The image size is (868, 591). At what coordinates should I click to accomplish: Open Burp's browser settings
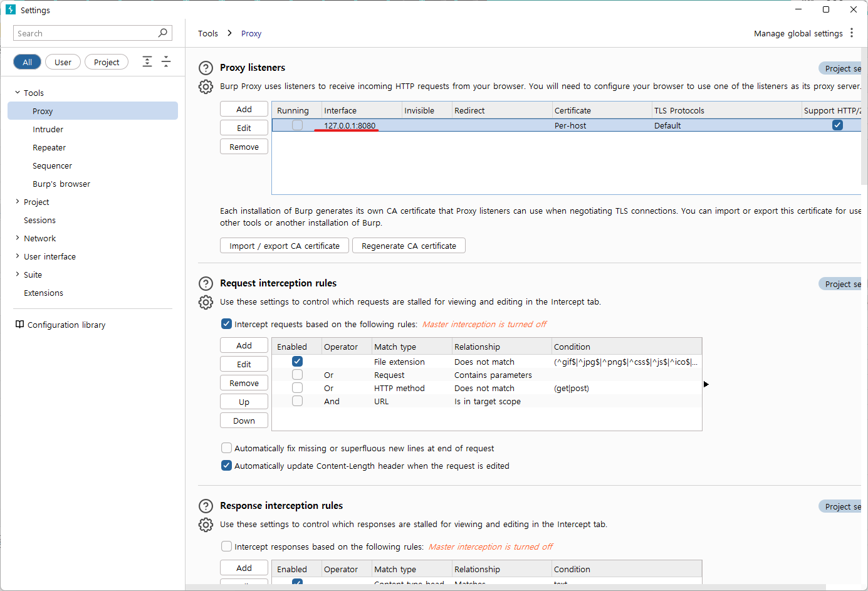pyautogui.click(x=61, y=184)
